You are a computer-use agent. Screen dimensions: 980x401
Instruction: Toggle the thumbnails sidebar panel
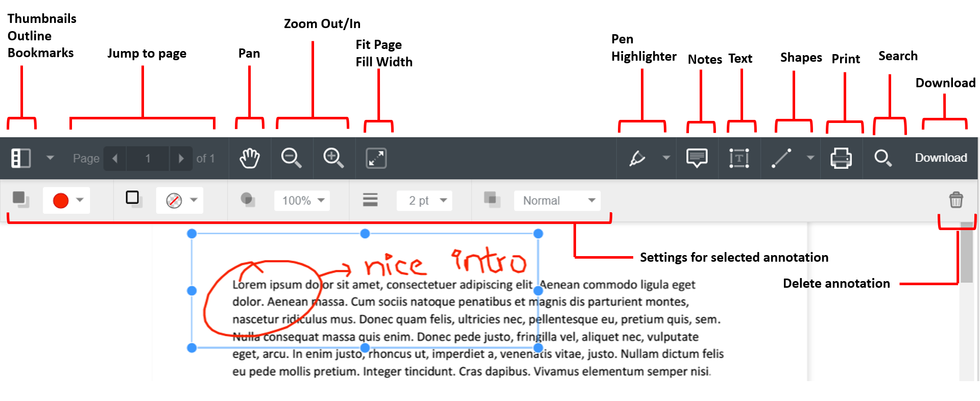click(21, 158)
